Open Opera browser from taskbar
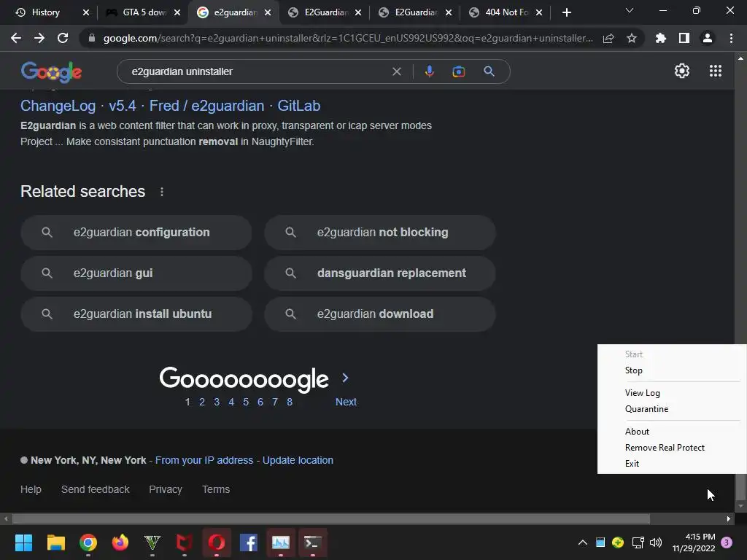Viewport: 747px width, 560px height. [x=217, y=542]
